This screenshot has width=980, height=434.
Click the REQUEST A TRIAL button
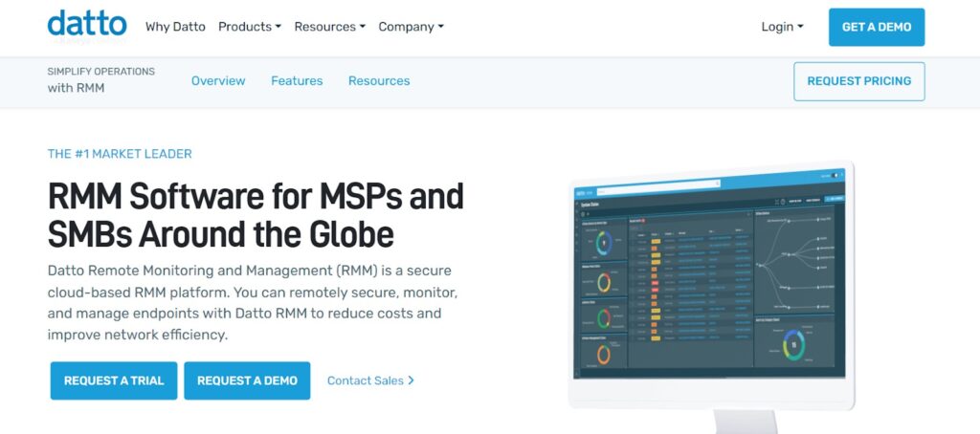114,380
